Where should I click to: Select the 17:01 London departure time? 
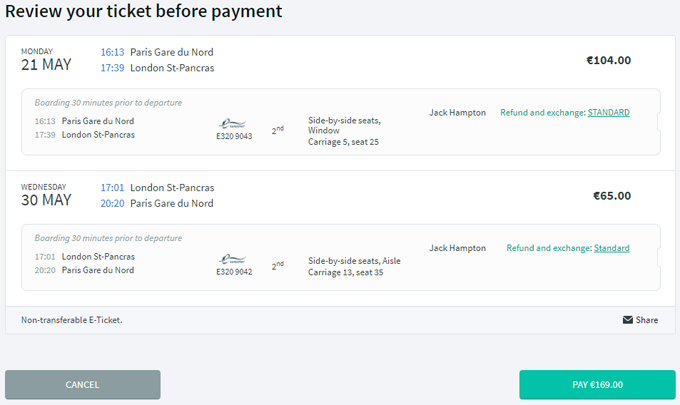coord(112,188)
